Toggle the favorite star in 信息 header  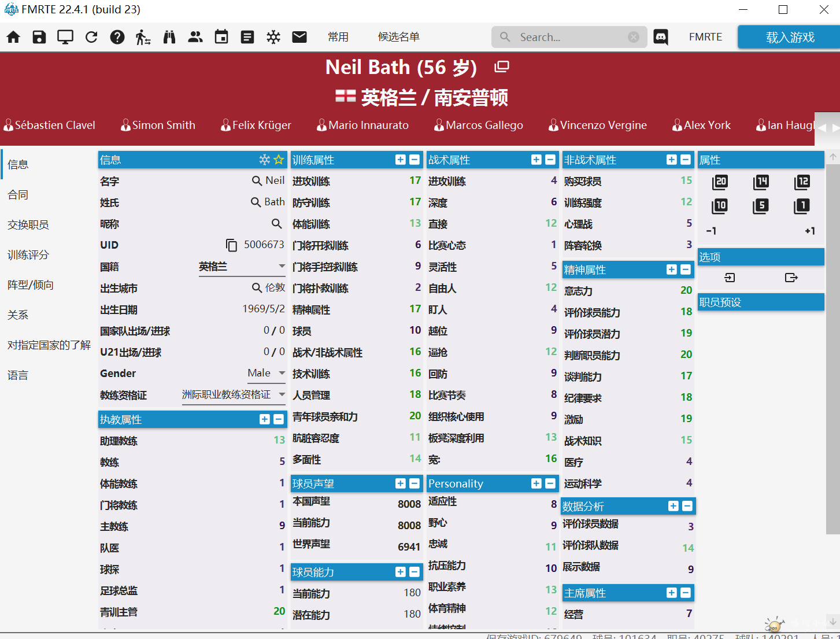(x=279, y=160)
